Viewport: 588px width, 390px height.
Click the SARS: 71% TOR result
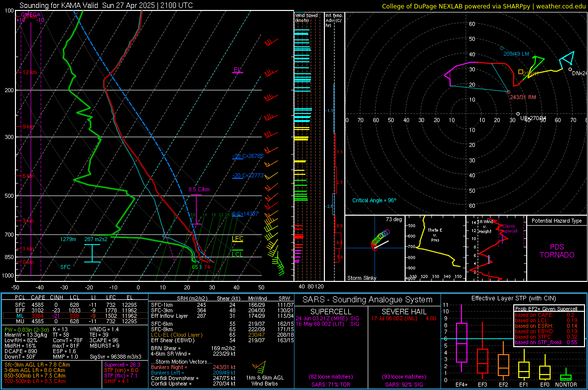click(x=330, y=385)
